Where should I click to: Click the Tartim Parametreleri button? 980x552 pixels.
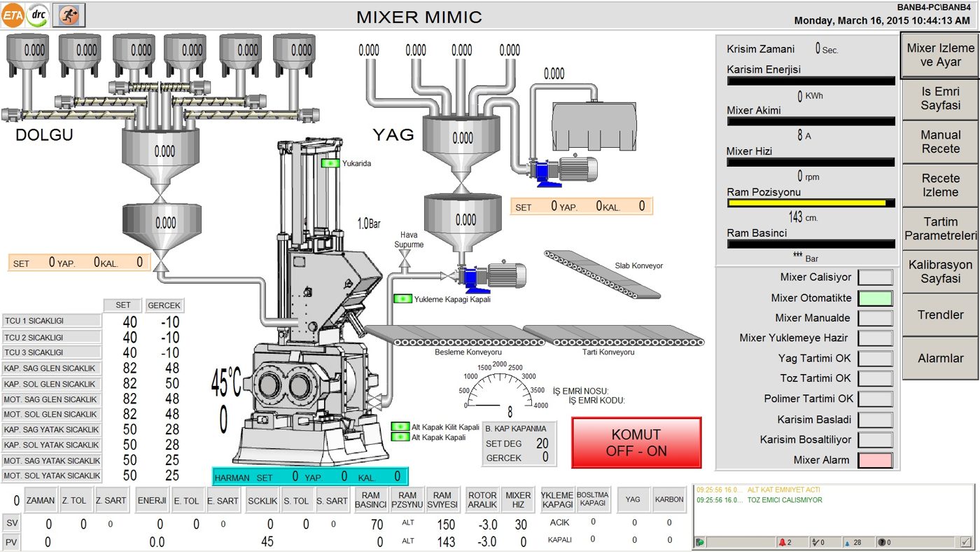pyautogui.click(x=940, y=228)
